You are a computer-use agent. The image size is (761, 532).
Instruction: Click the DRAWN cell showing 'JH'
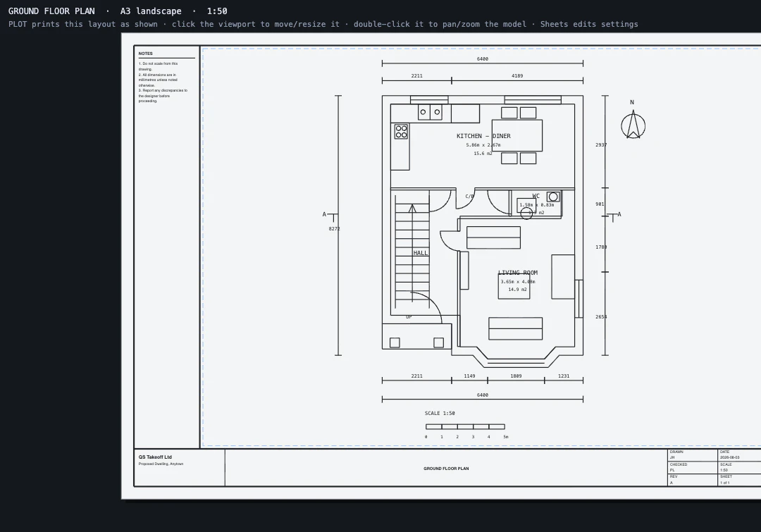(x=693, y=454)
